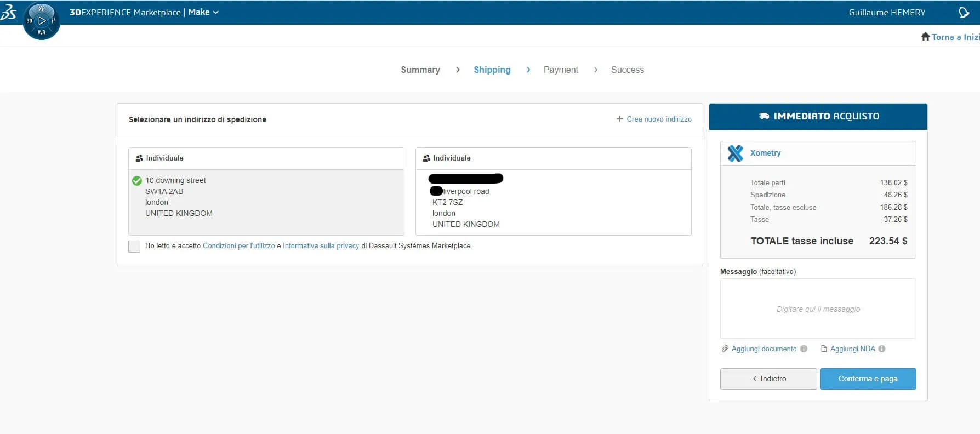
Task: Open the Payment step
Action: click(560, 70)
